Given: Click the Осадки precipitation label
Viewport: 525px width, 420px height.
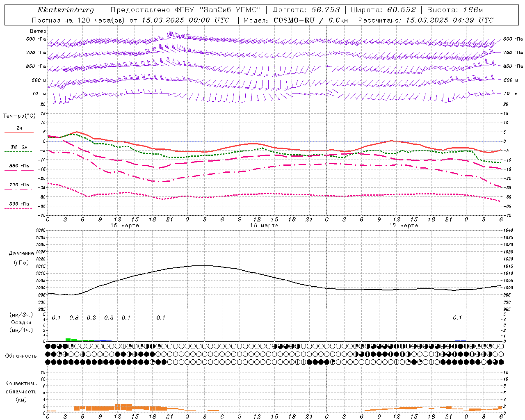Looking at the screenshot, I should coord(21,322).
